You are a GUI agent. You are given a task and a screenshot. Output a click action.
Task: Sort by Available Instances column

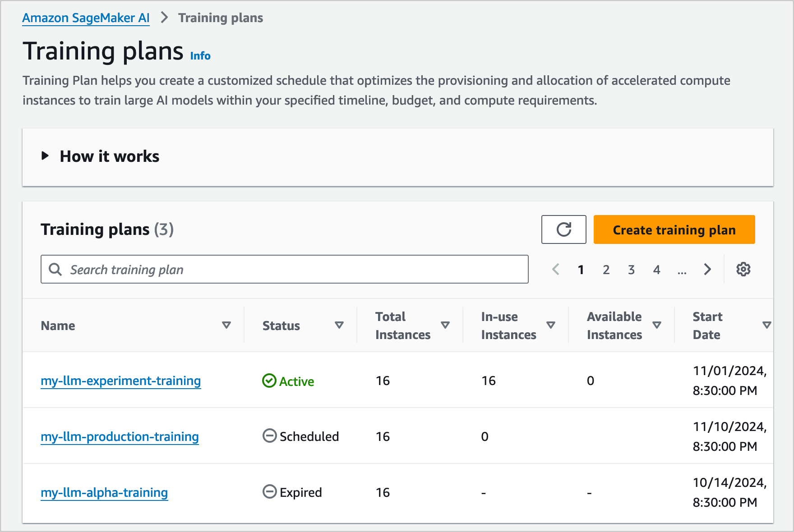657,325
